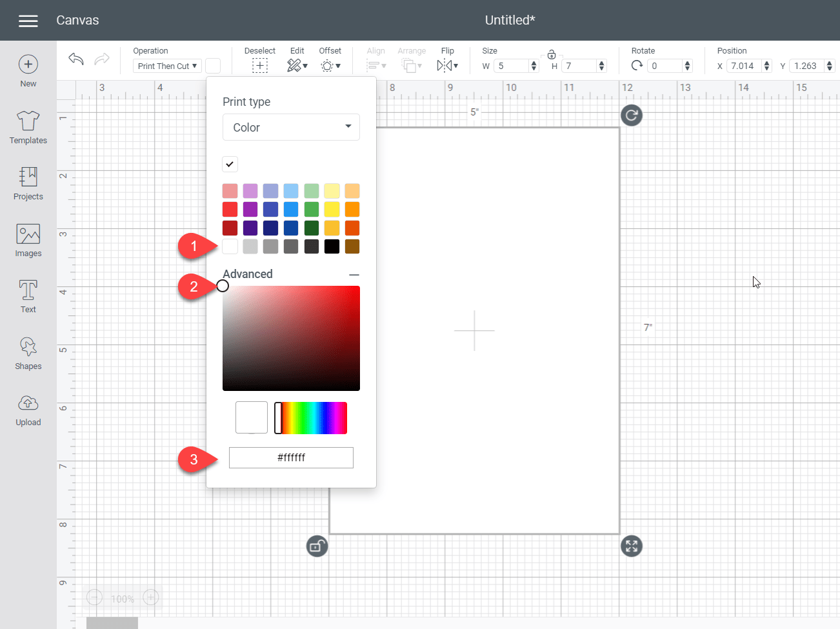Increase the width value with up arrow
This screenshot has height=629, width=840.
pos(534,63)
